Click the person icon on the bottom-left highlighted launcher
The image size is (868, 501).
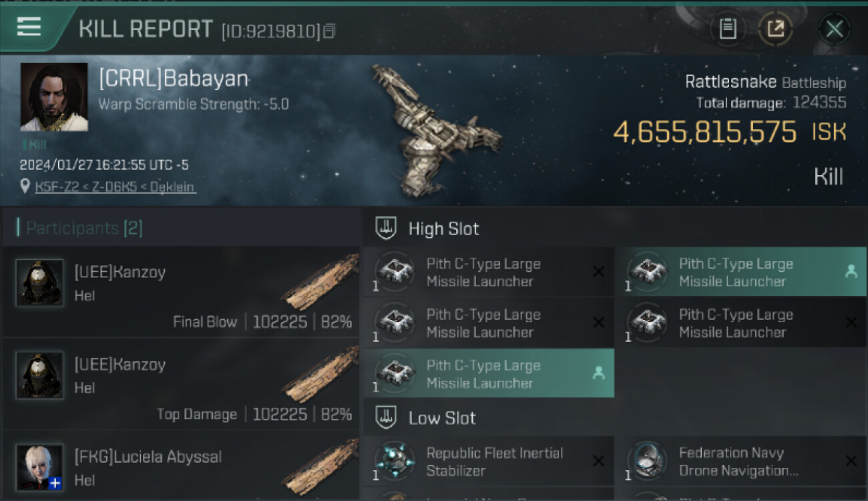(598, 374)
